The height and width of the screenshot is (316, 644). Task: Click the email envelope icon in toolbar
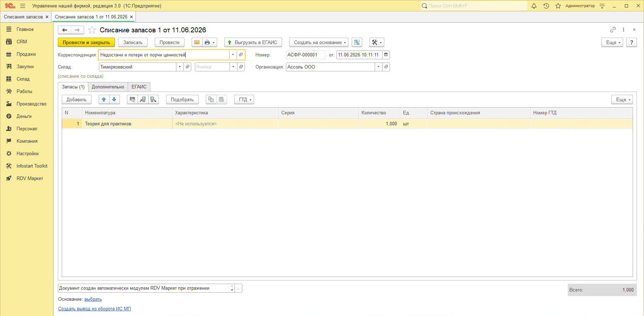coord(197,42)
